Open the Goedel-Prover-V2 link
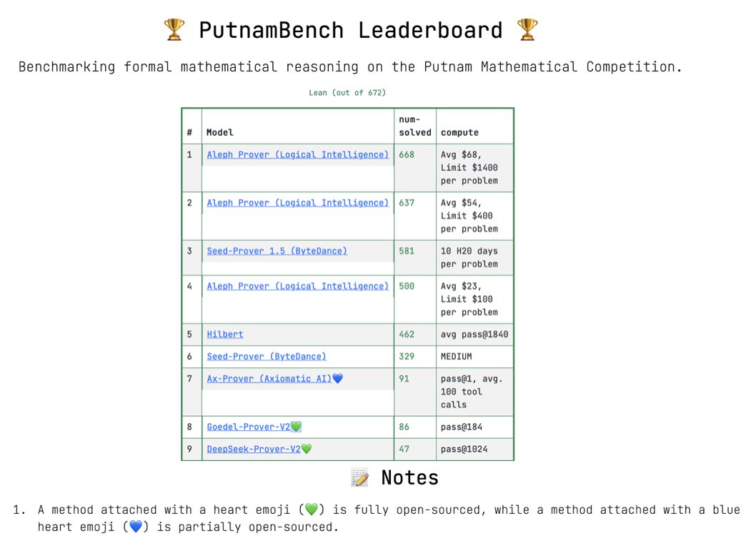 [x=248, y=427]
